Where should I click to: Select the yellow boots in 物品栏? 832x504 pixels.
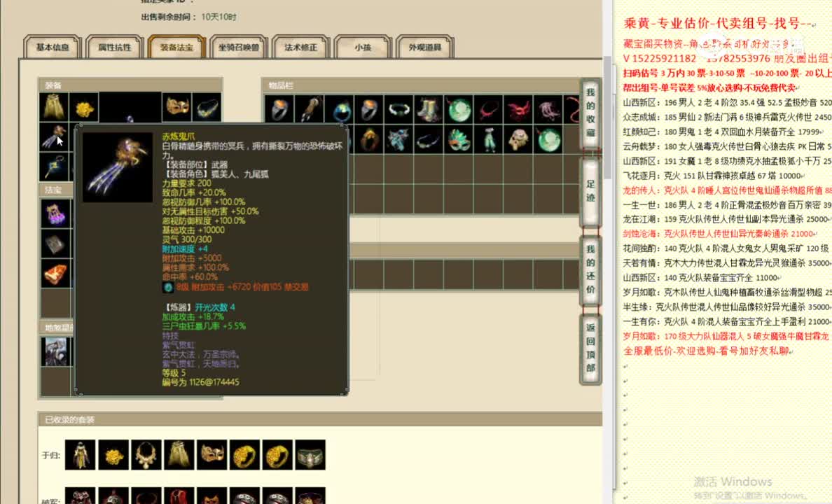429,109
